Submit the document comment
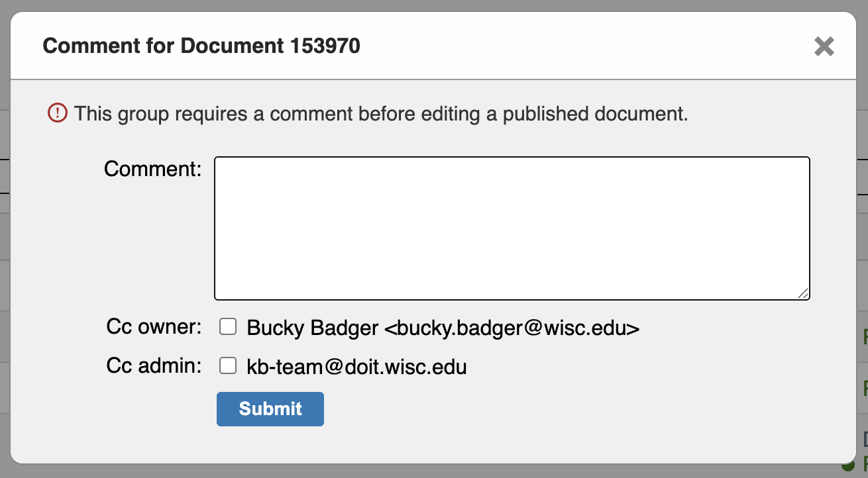Viewport: 868px width, 478px height. point(270,409)
